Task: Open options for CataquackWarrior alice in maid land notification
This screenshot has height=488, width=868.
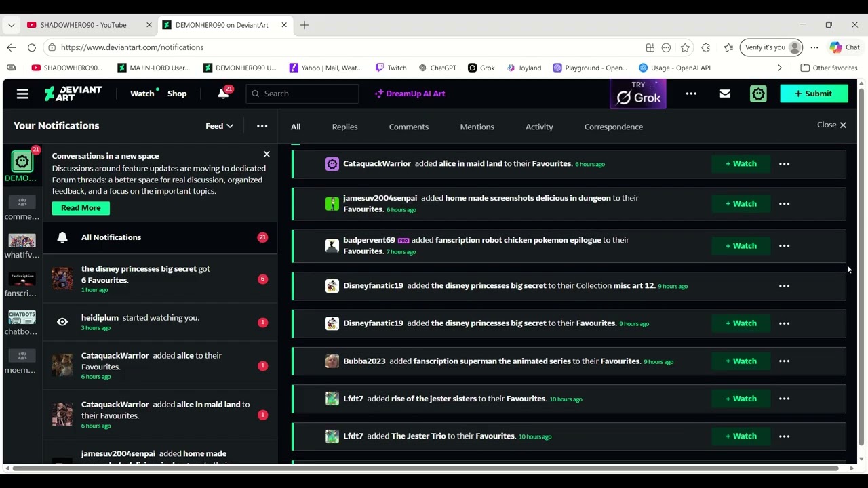Action: point(784,164)
